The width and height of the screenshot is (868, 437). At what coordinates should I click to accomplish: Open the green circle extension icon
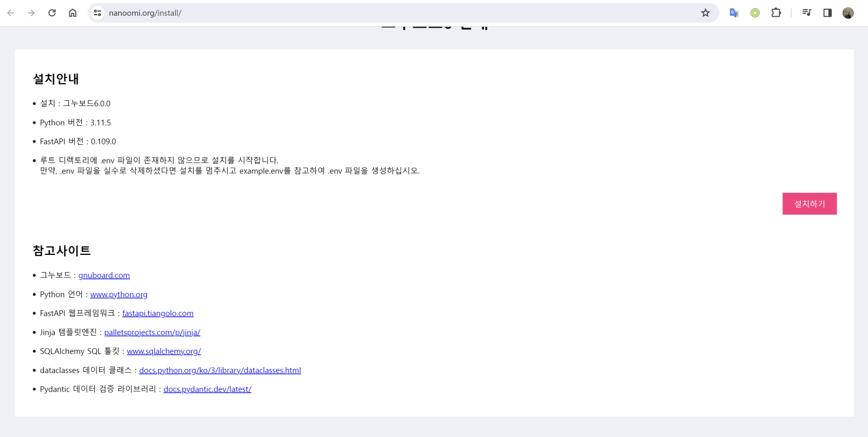click(x=755, y=13)
